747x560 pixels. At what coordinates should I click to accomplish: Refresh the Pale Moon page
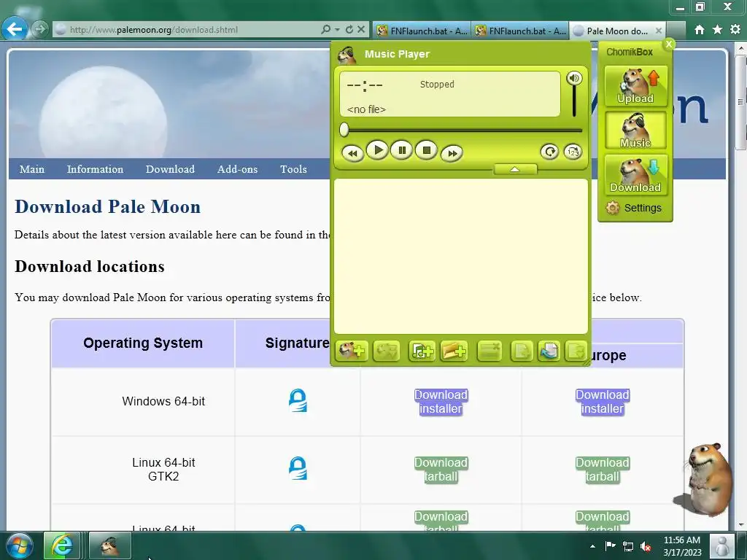click(349, 29)
